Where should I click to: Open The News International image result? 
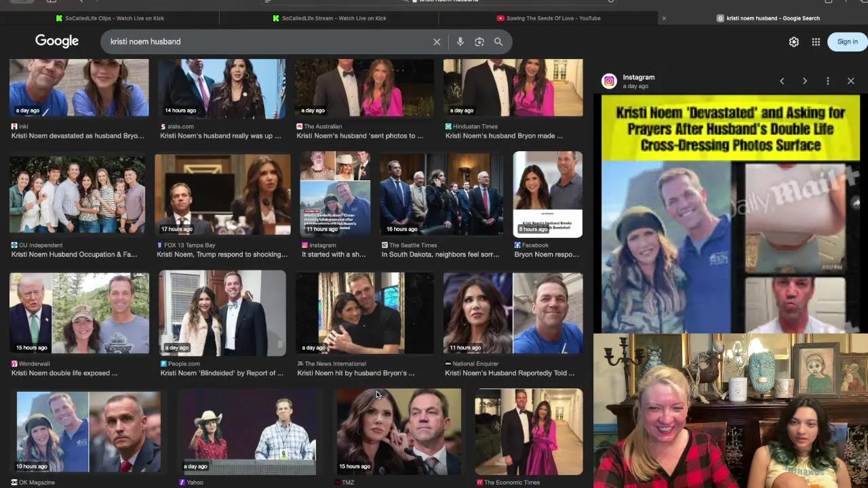coord(364,313)
